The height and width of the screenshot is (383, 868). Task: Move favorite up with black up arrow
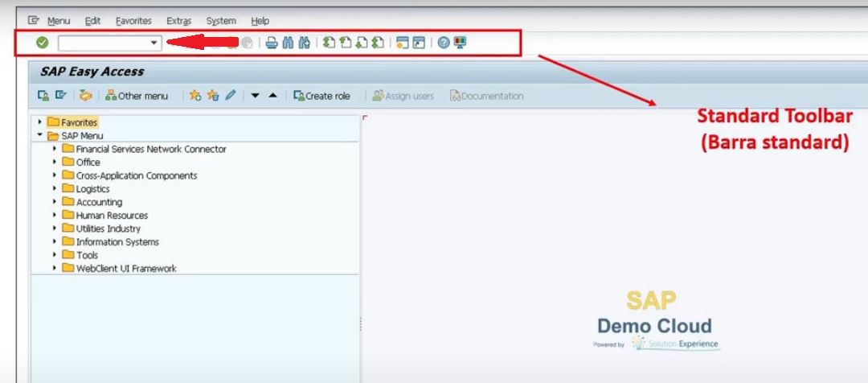point(272,96)
